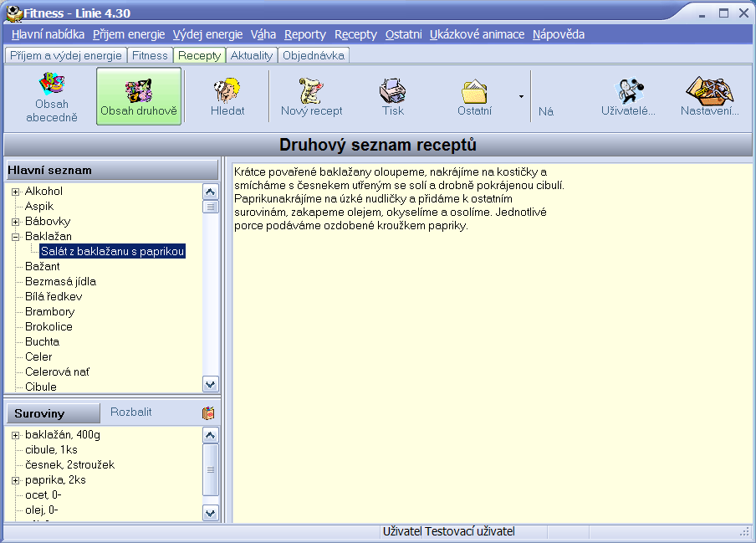Image resolution: width=756 pixels, height=543 pixels.
Task: Select the Celerová nať category
Action: tap(57, 371)
